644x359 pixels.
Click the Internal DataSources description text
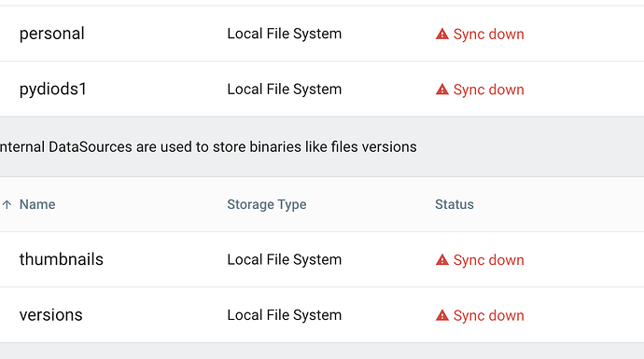click(x=208, y=147)
